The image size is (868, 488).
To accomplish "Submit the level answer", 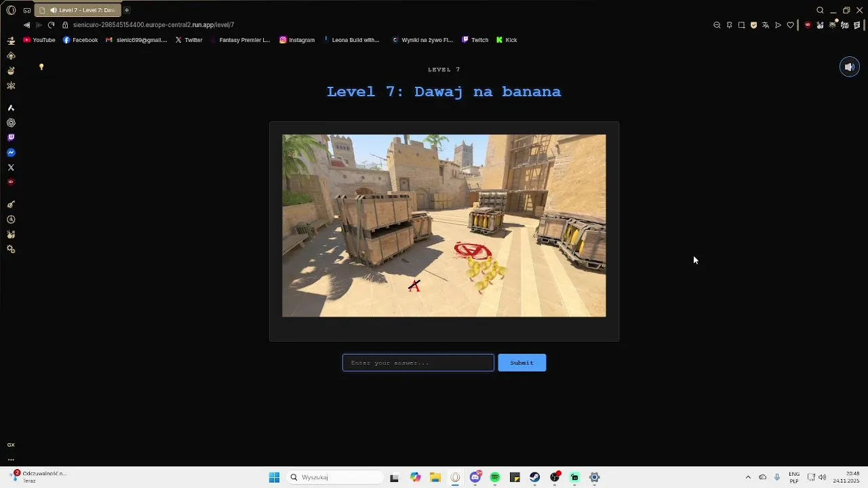I will [x=522, y=363].
